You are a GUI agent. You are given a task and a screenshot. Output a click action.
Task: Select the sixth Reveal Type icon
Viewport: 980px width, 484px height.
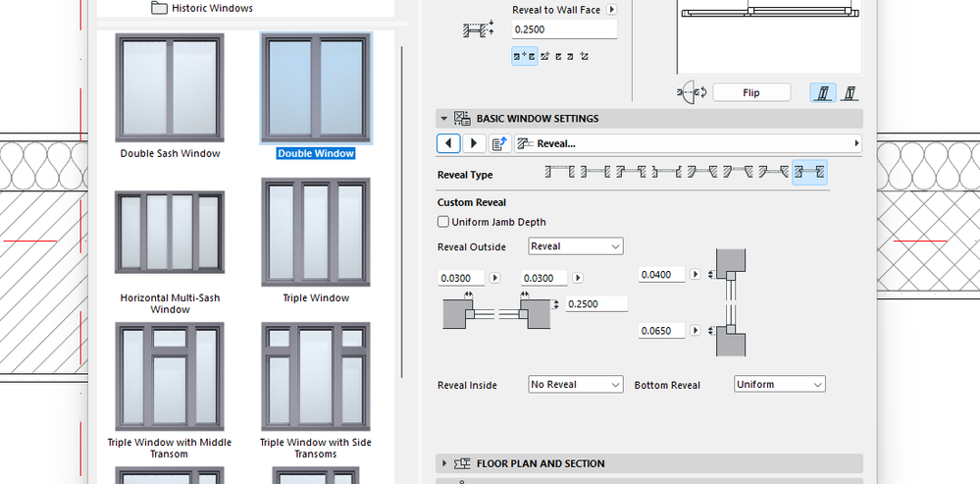739,172
